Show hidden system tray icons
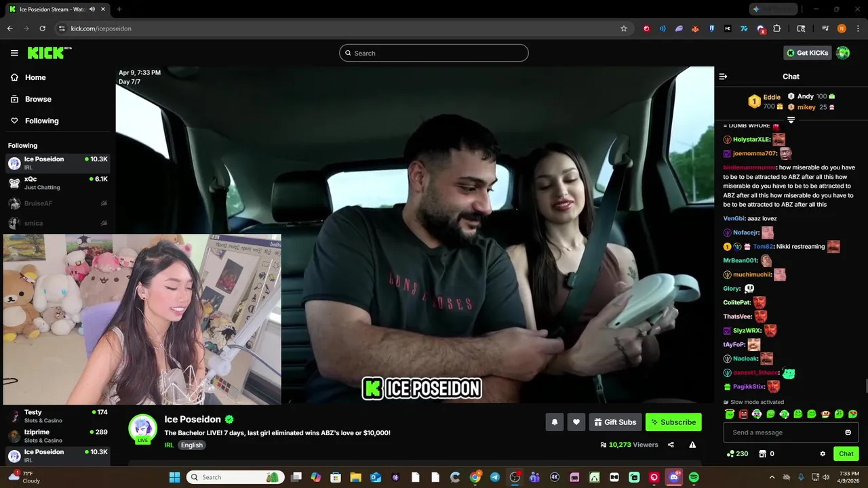 772,477
